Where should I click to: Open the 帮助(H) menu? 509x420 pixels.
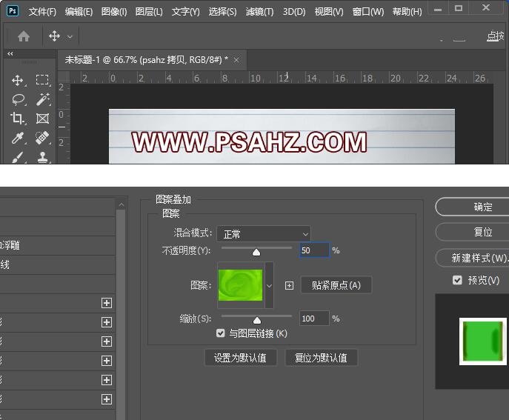click(407, 12)
